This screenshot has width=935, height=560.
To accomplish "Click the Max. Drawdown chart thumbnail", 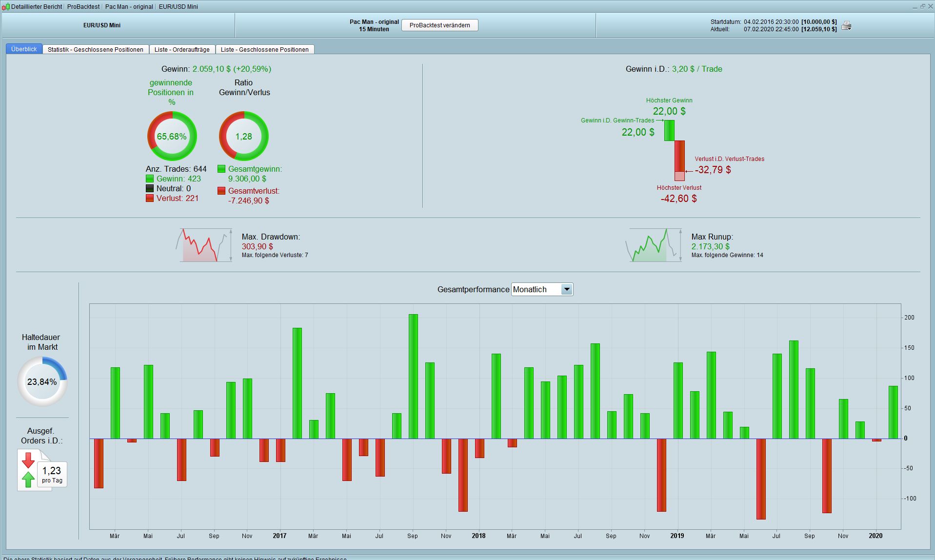I will click(x=204, y=245).
